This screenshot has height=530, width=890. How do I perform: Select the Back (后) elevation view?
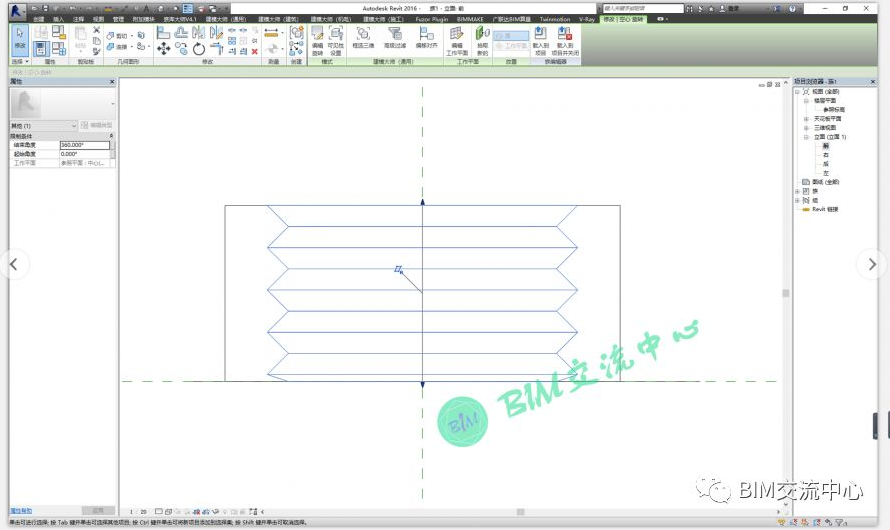tap(825, 164)
